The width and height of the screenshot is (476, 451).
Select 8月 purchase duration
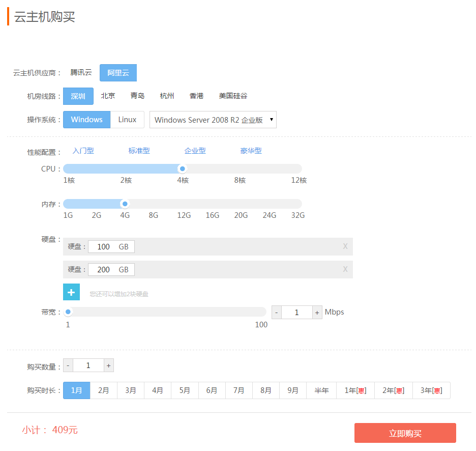coord(266,390)
